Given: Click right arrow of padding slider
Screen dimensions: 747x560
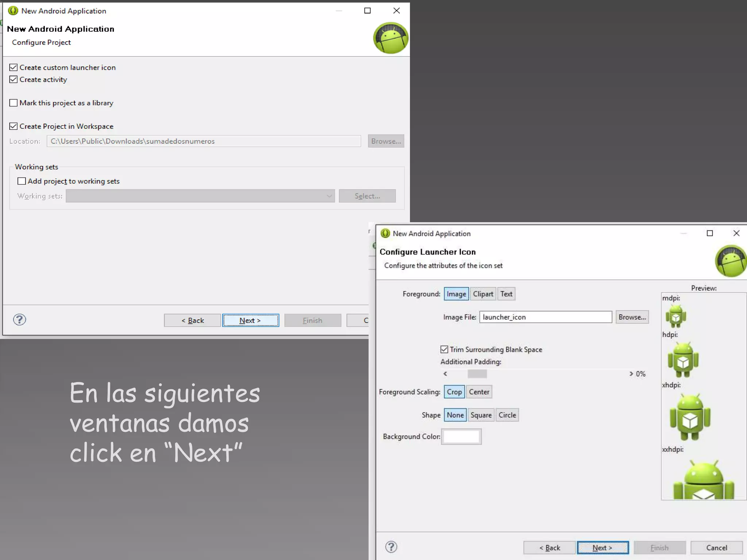Looking at the screenshot, I should click(631, 374).
